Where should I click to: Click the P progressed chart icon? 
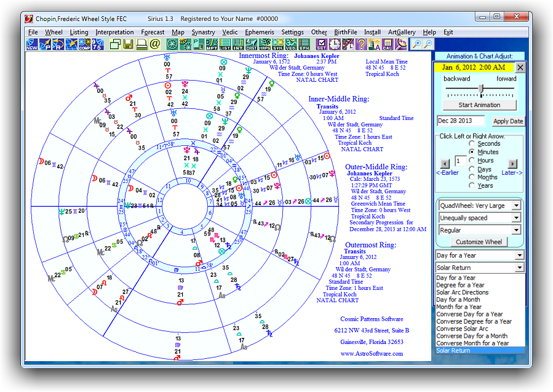[45, 44]
